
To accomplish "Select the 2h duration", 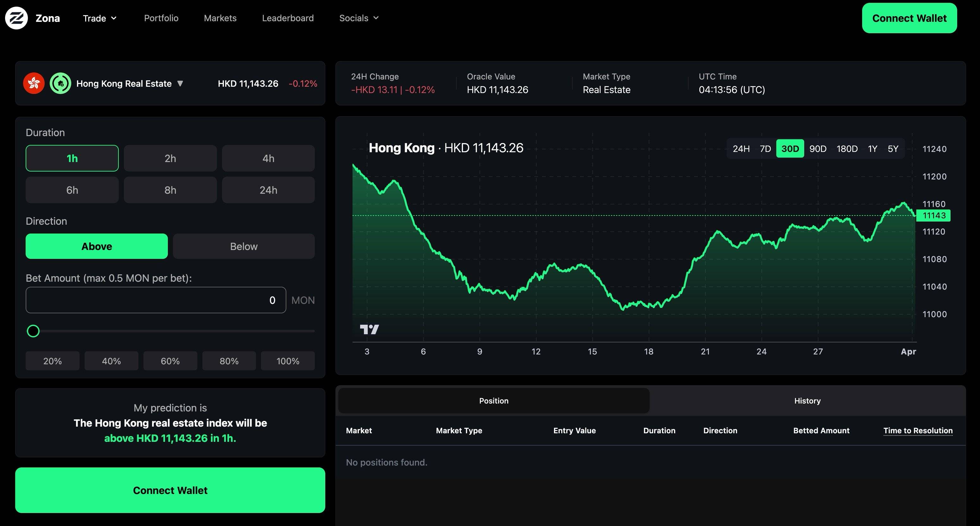I will point(170,158).
